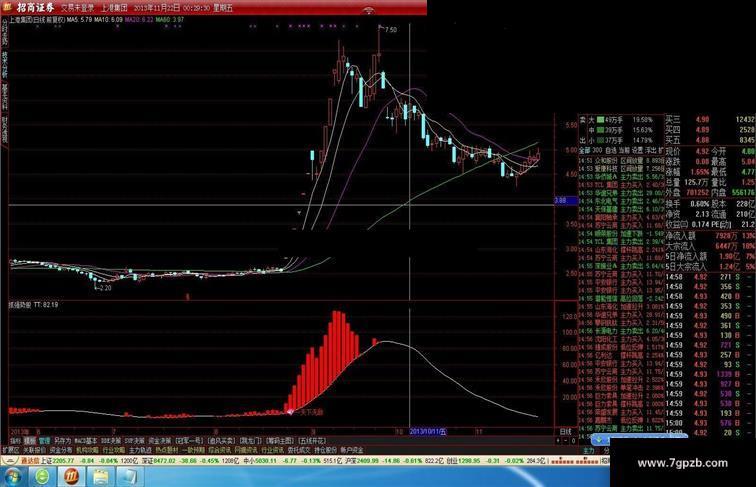Open the file explorer taskbar icon

click(x=100, y=477)
